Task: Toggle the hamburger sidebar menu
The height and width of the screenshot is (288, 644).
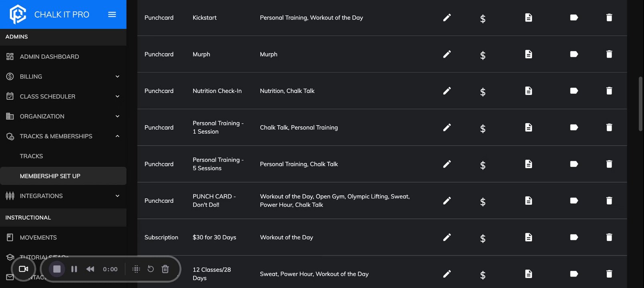Action: click(112, 14)
